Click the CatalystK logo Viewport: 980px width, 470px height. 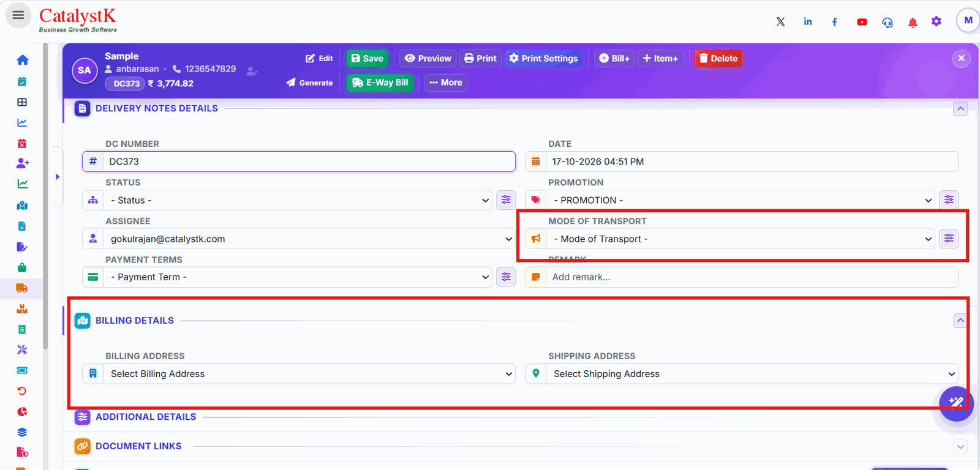pos(78,20)
